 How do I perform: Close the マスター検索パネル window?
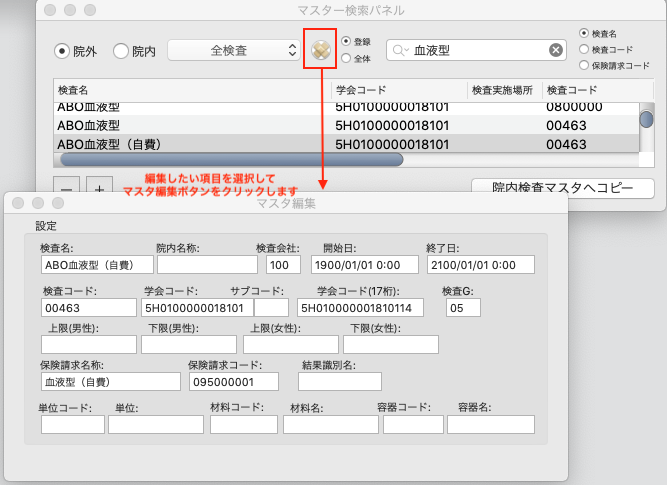click(x=50, y=10)
